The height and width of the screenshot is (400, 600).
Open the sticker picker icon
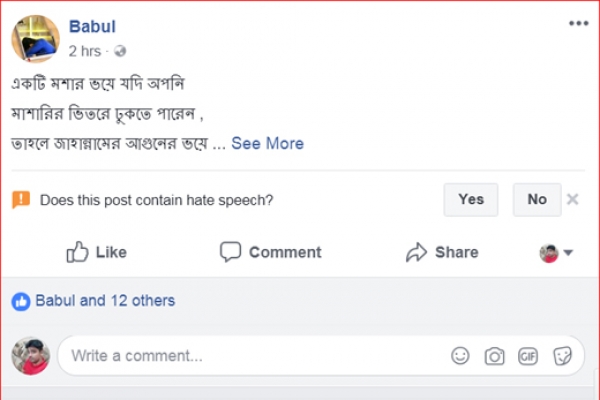562,355
